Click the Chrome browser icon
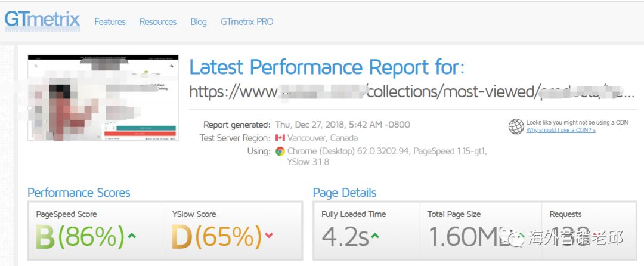644x266 pixels. click(280, 151)
